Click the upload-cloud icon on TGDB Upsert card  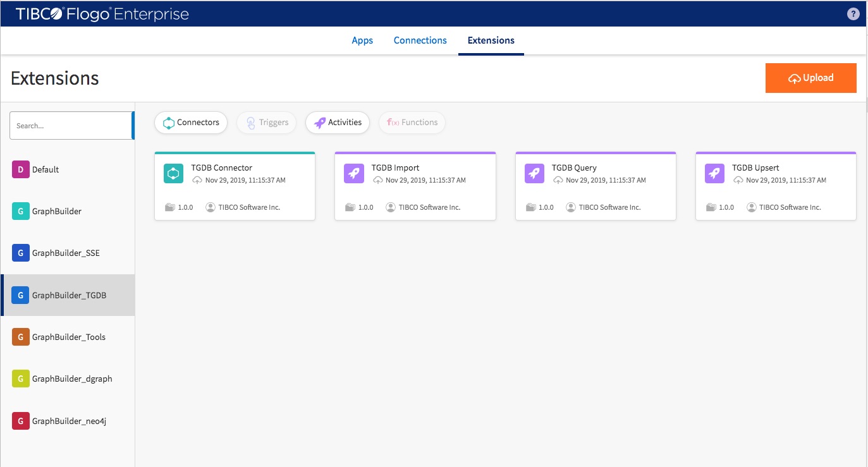(x=738, y=180)
